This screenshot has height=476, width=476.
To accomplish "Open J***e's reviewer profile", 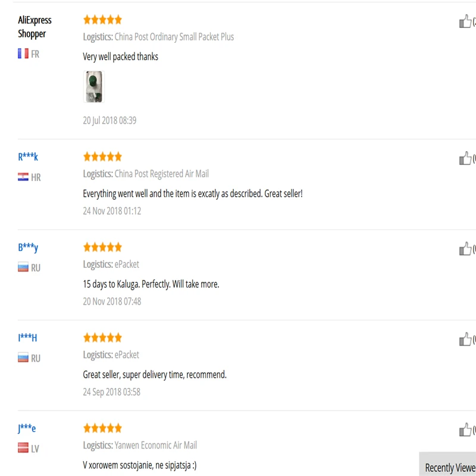I will coord(27,428).
